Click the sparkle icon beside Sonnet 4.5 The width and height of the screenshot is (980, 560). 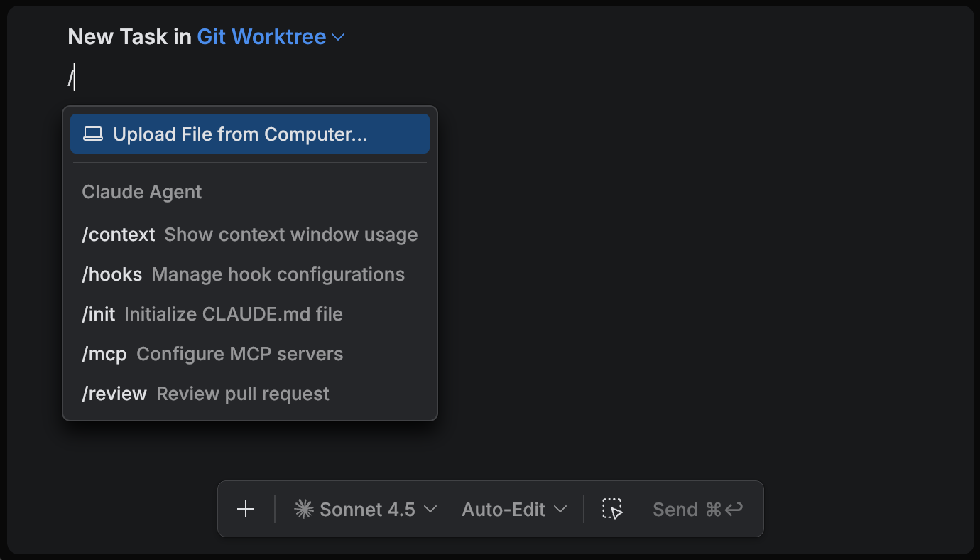point(304,509)
